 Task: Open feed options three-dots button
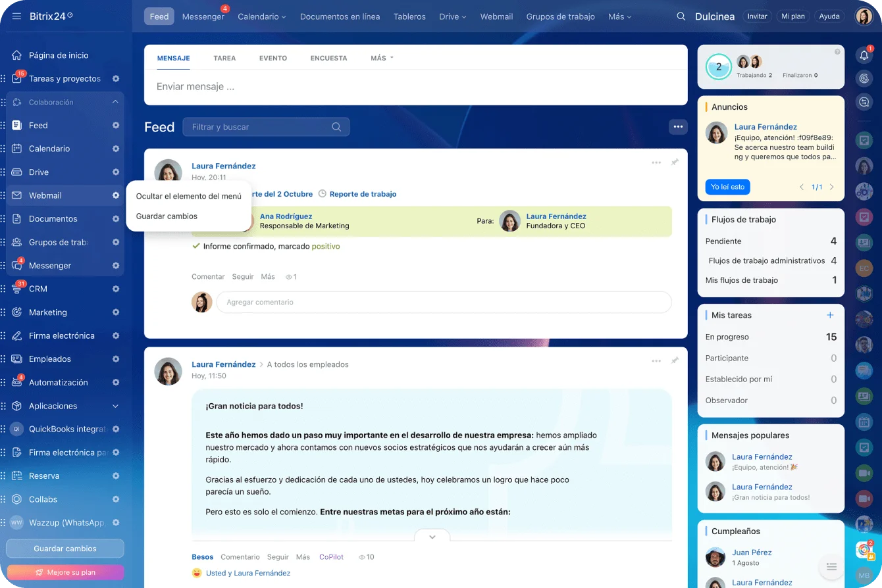(678, 127)
